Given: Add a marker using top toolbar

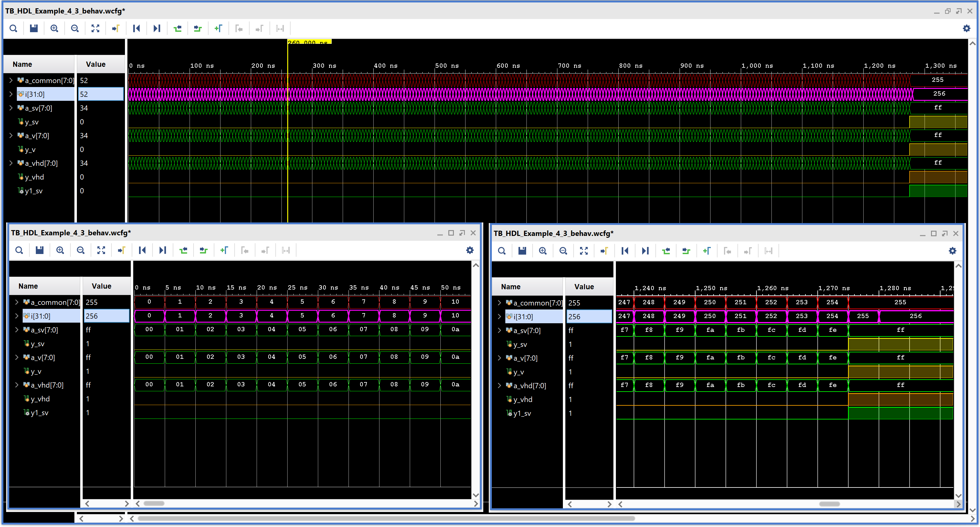Looking at the screenshot, I should point(218,28).
